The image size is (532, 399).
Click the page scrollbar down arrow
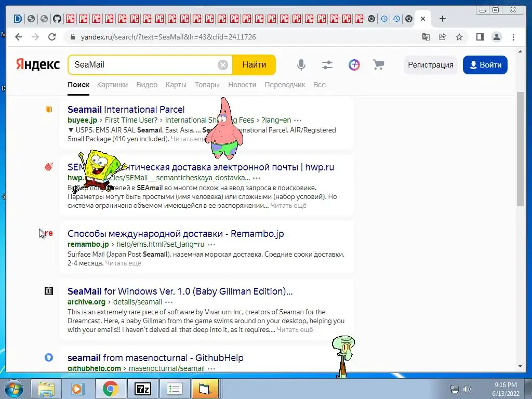pyautogui.click(x=520, y=366)
